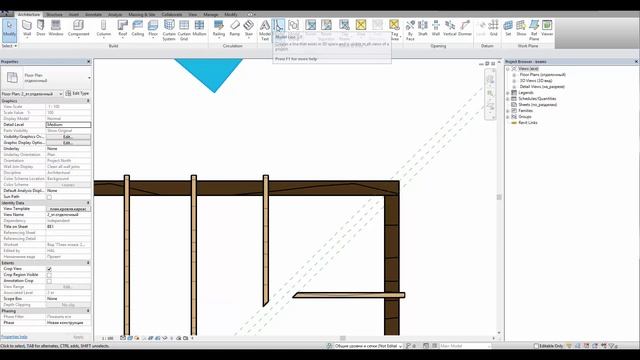Collapse the Identity Data section
The width and height of the screenshot is (640, 360).
pos(88,203)
